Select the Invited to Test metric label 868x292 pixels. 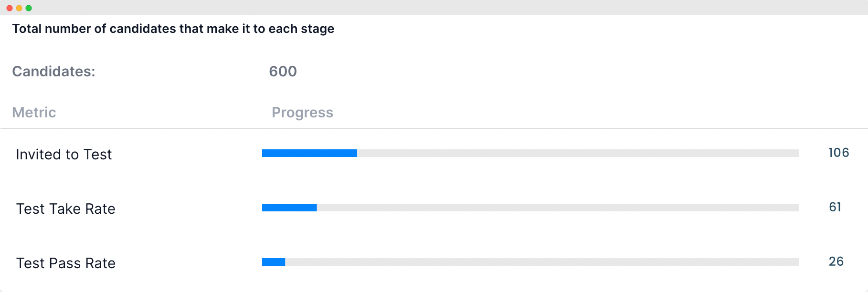point(64,155)
